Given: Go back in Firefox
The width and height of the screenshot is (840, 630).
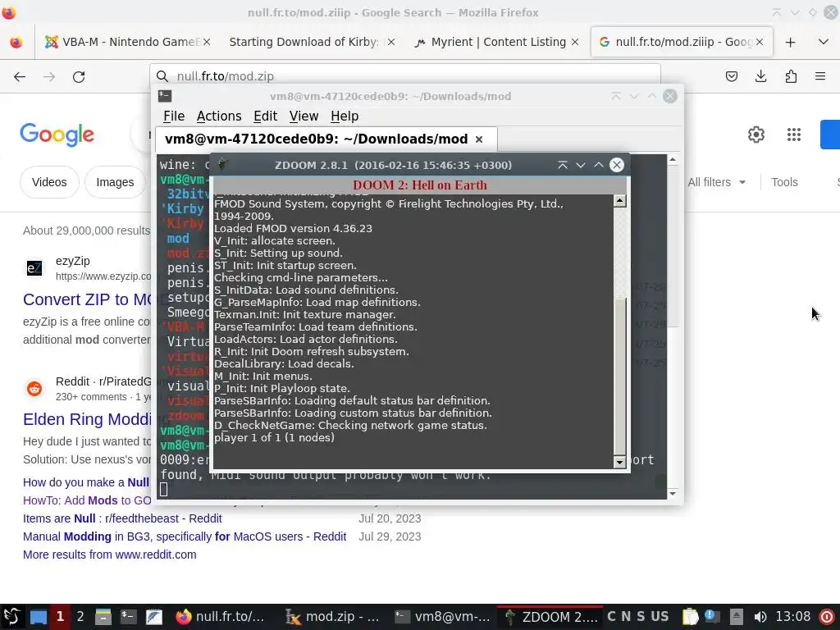Looking at the screenshot, I should pos(20,76).
